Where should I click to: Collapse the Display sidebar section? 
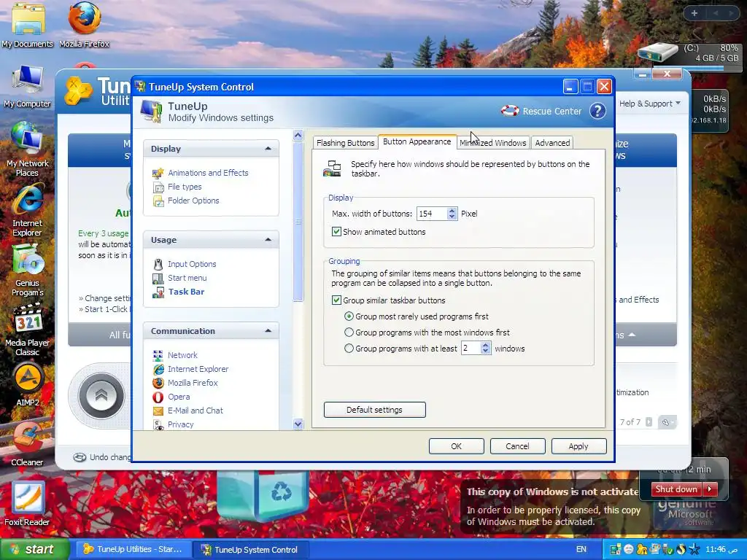click(x=268, y=149)
